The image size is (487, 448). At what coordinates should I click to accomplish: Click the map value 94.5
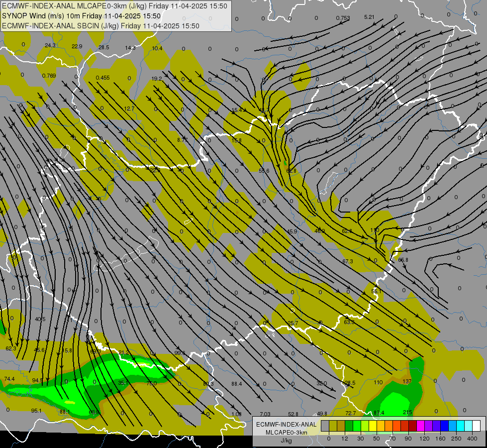coord(37,380)
